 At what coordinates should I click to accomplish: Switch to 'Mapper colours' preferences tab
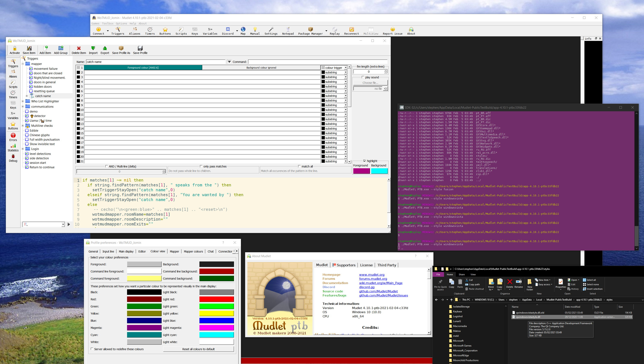(193, 251)
